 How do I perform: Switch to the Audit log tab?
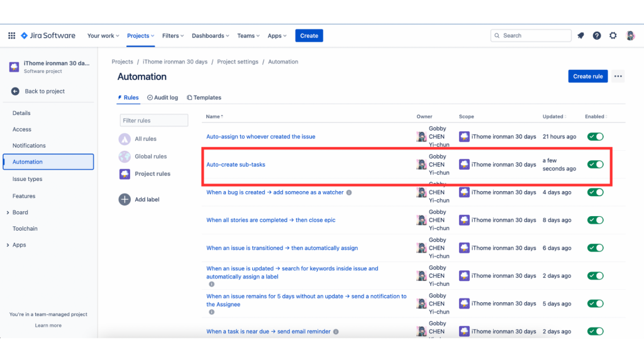click(163, 97)
